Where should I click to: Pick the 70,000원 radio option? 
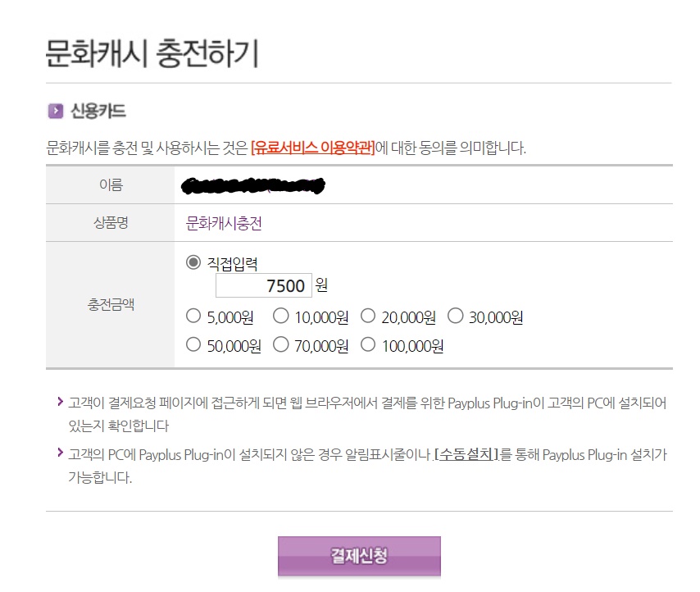click(280, 344)
